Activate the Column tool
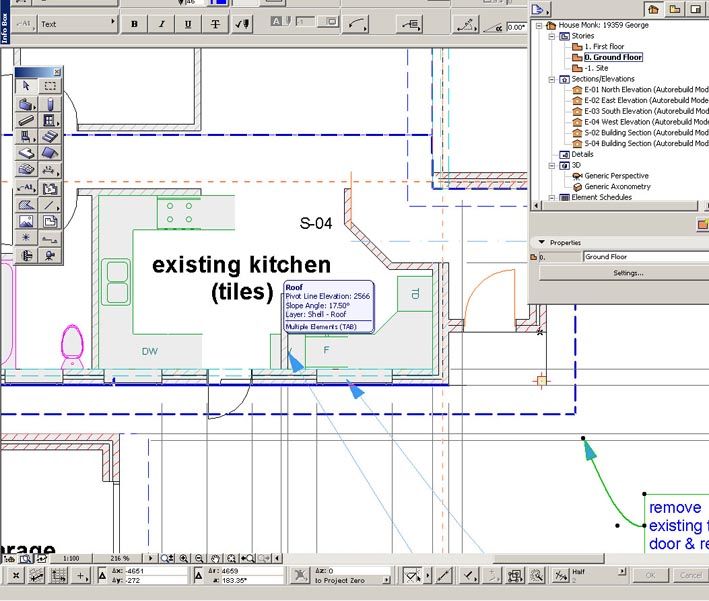The width and height of the screenshot is (709, 601). (50, 104)
